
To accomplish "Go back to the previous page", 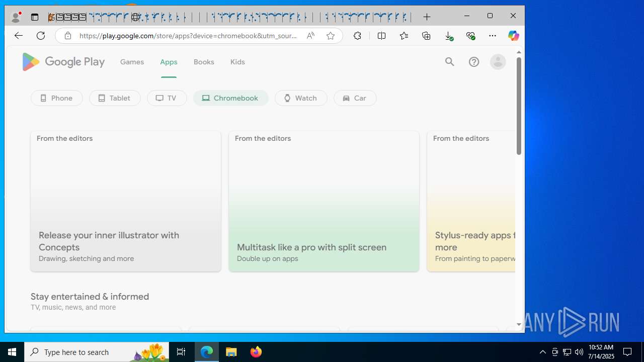I will [19, 36].
